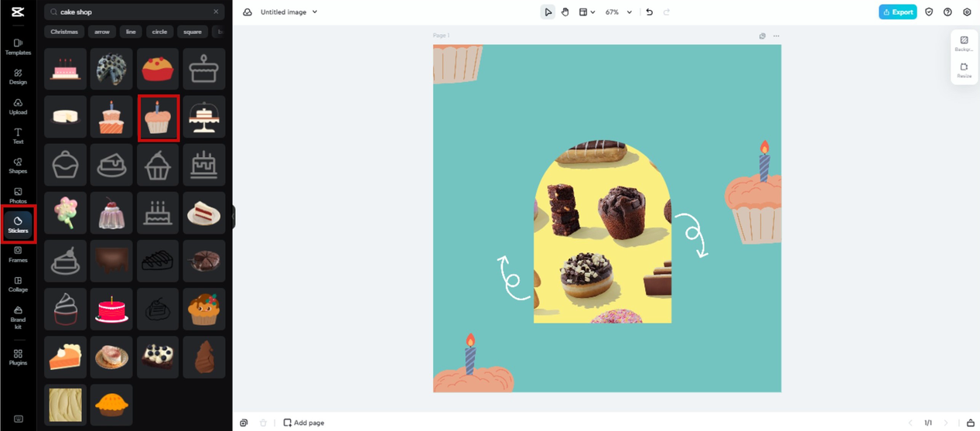Select the circle suggestion chip
980x431 pixels.
pos(159,32)
